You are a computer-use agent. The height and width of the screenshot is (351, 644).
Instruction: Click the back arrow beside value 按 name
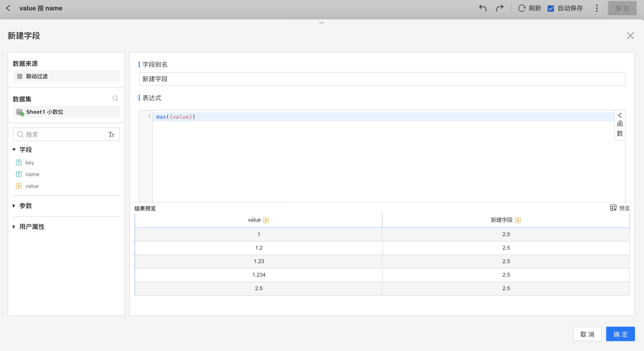coord(8,8)
